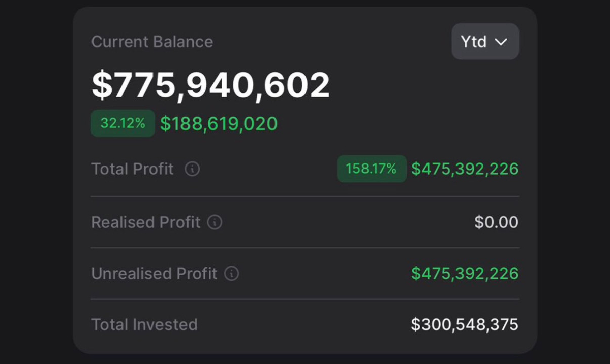The width and height of the screenshot is (610, 364).
Task: Select the Total Invested row
Action: [305, 324]
